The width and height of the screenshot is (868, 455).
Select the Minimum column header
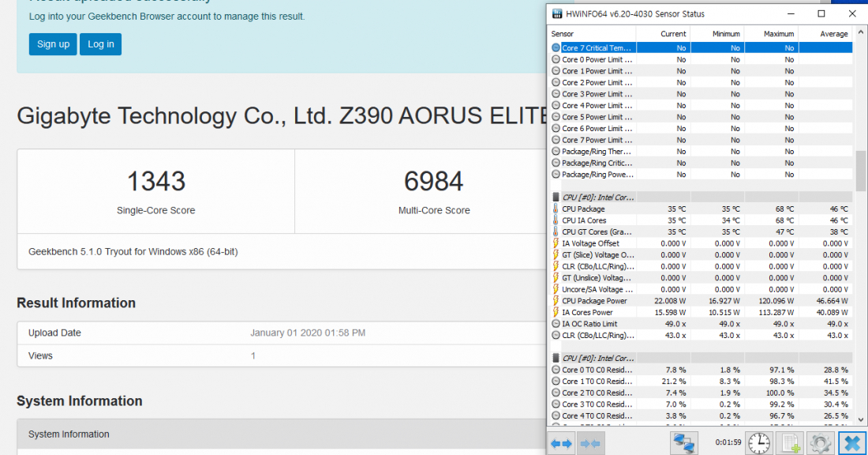coord(717,34)
